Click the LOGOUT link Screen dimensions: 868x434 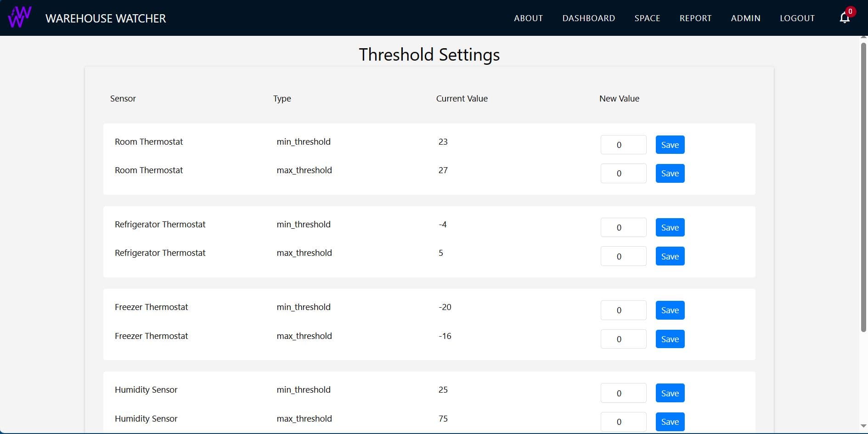[797, 18]
